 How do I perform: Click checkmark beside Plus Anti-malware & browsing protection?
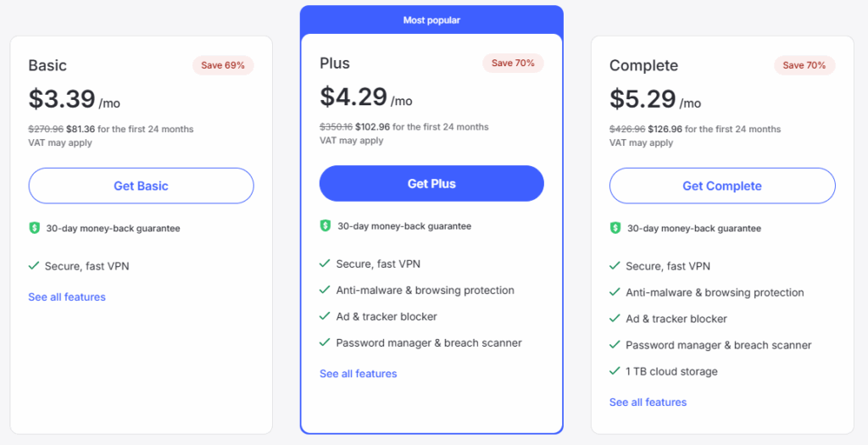click(325, 290)
